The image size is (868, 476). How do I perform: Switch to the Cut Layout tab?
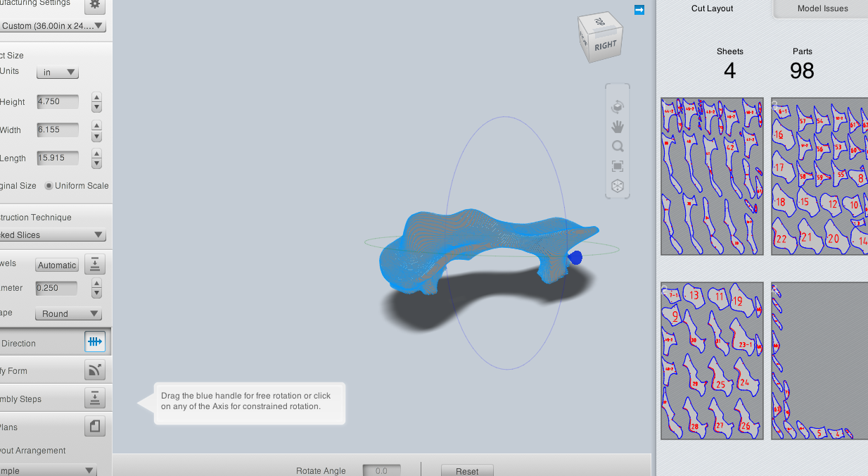pos(712,8)
